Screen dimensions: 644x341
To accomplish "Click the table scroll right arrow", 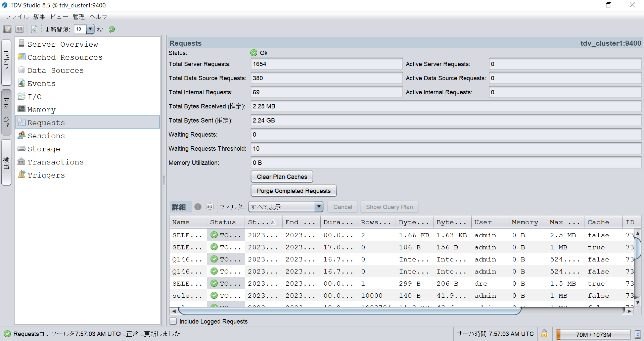I will coord(630,311).
